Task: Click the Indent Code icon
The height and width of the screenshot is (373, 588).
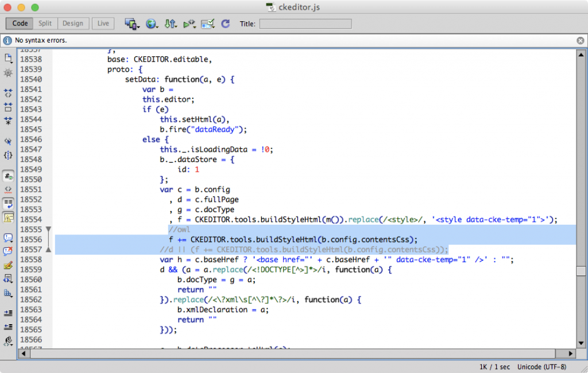Action: click(8, 313)
